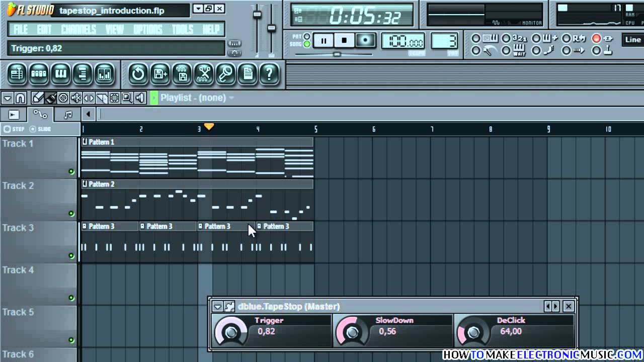The image size is (644, 362).
Task: Switch to the music note pattern tab
Action: [68, 114]
